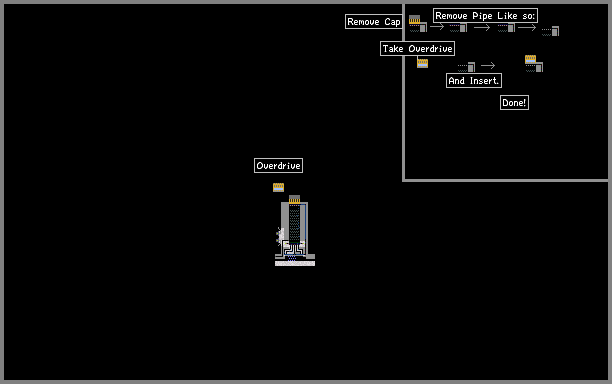This screenshot has height=384, width=612.
Task: Click the capped pipe diagram beside 'Remove Cap'
Action: coord(418,24)
